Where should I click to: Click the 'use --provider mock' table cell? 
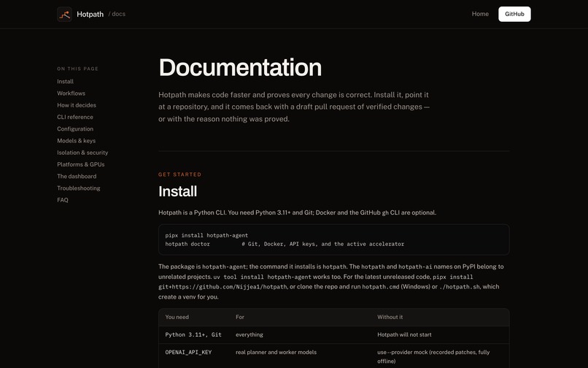click(x=433, y=357)
